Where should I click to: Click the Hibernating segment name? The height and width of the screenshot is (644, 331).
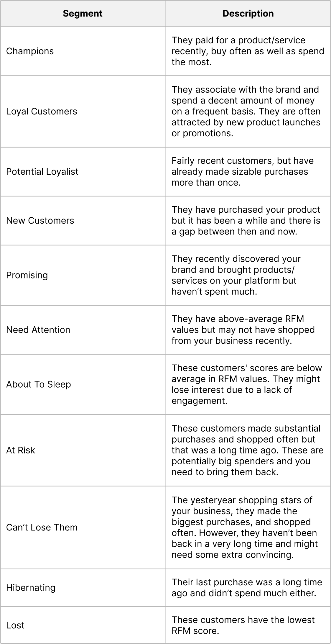(31, 588)
